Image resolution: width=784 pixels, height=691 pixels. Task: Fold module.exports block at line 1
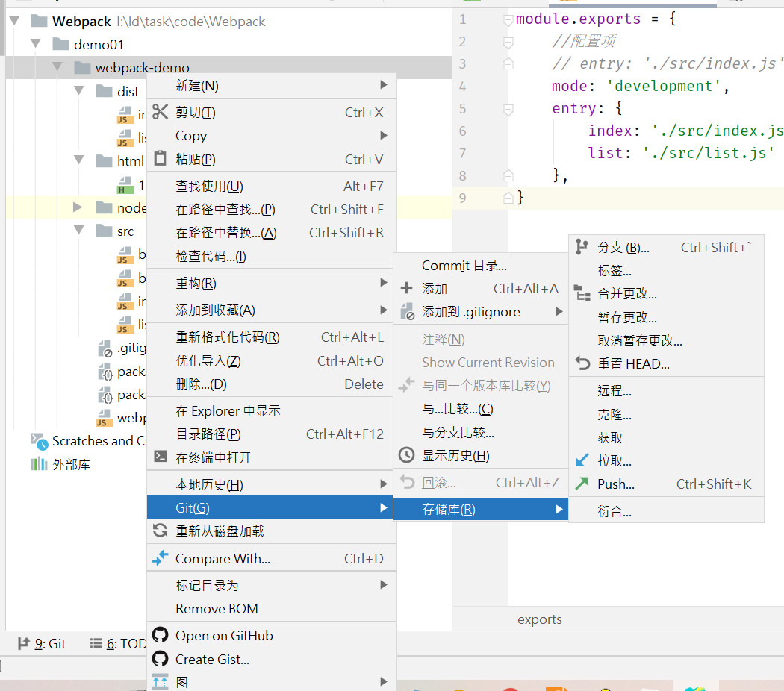(508, 19)
